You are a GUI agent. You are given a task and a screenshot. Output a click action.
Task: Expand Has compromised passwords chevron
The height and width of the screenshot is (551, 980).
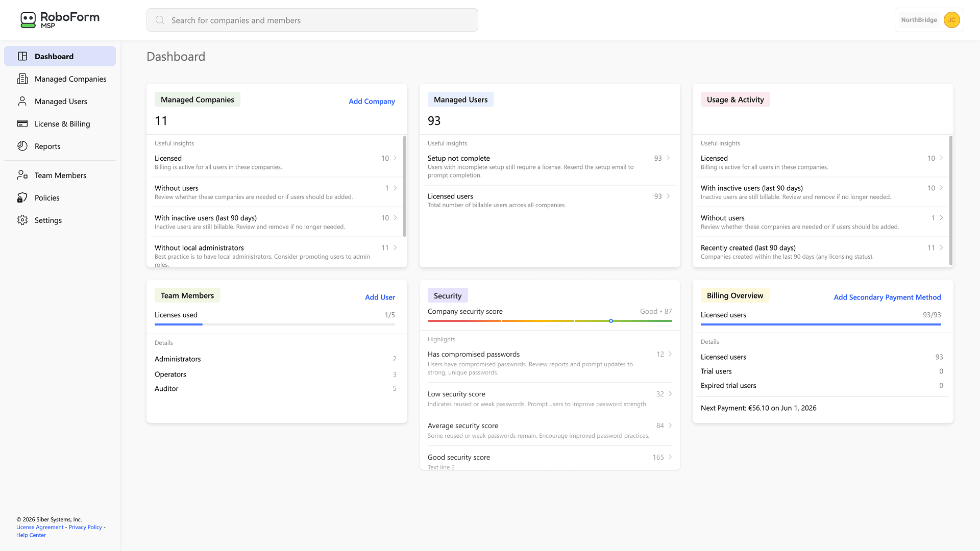click(670, 354)
